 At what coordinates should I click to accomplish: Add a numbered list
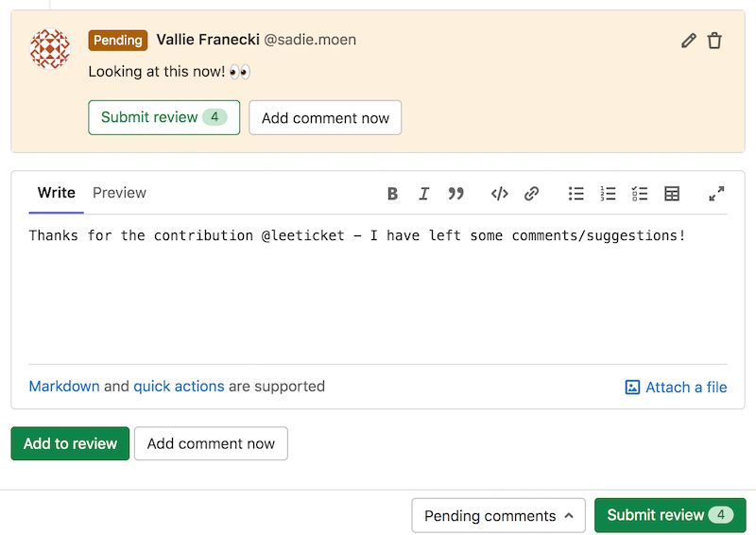(608, 194)
